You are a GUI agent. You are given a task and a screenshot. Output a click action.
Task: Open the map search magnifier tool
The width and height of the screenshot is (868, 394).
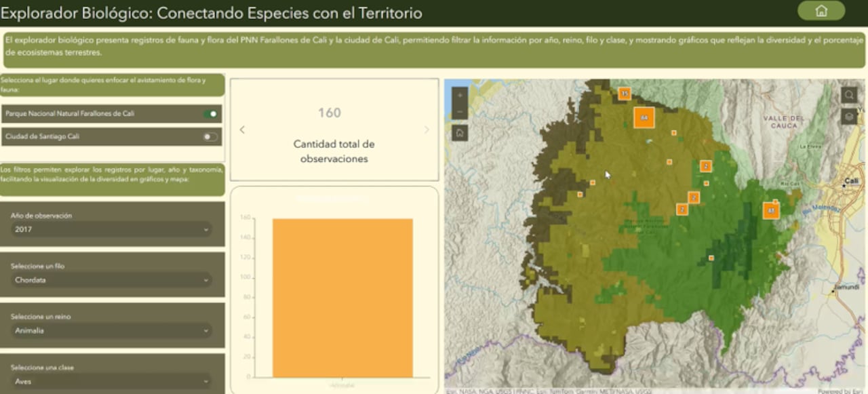849,95
